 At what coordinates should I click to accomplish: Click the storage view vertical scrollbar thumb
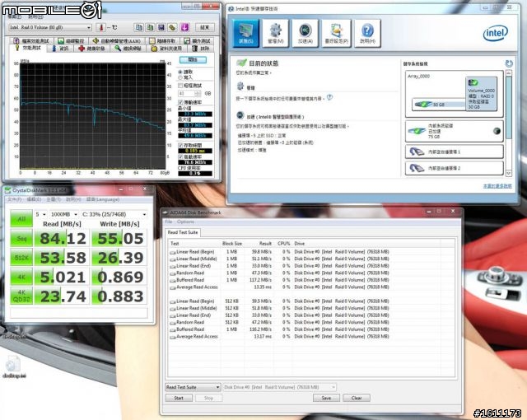[x=509, y=106]
